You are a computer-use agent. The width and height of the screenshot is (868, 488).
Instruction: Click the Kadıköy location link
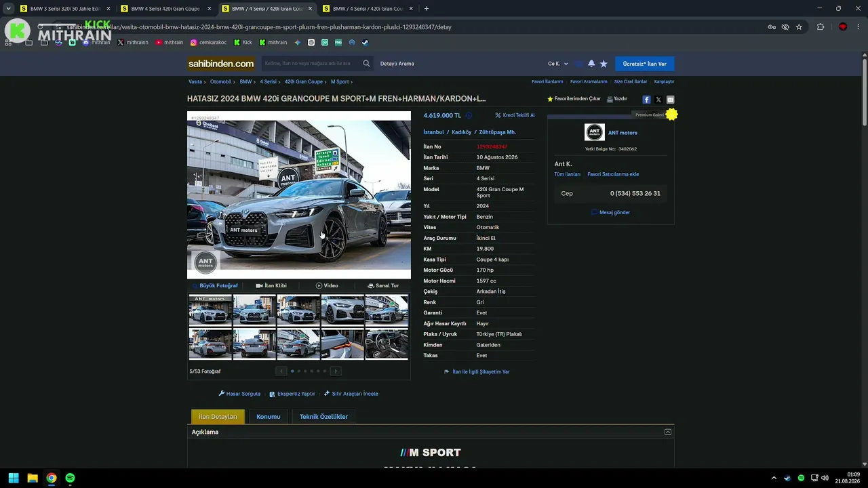[461, 132]
